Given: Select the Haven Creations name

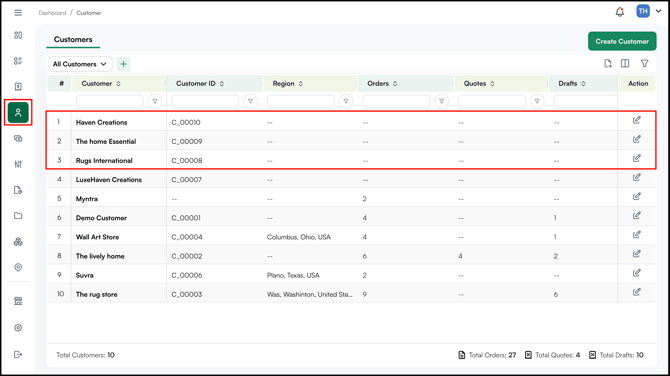Looking at the screenshot, I should click(102, 122).
